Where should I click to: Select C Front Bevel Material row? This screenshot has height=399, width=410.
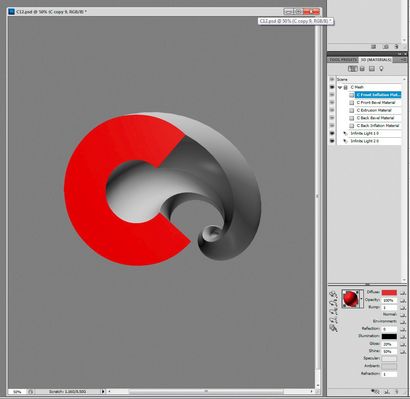[378, 103]
